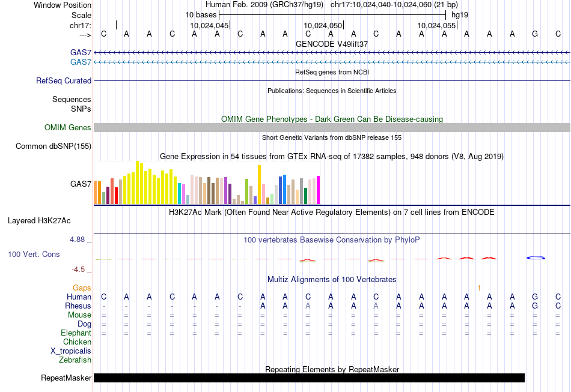Click the 10 bases scale text

201,15
